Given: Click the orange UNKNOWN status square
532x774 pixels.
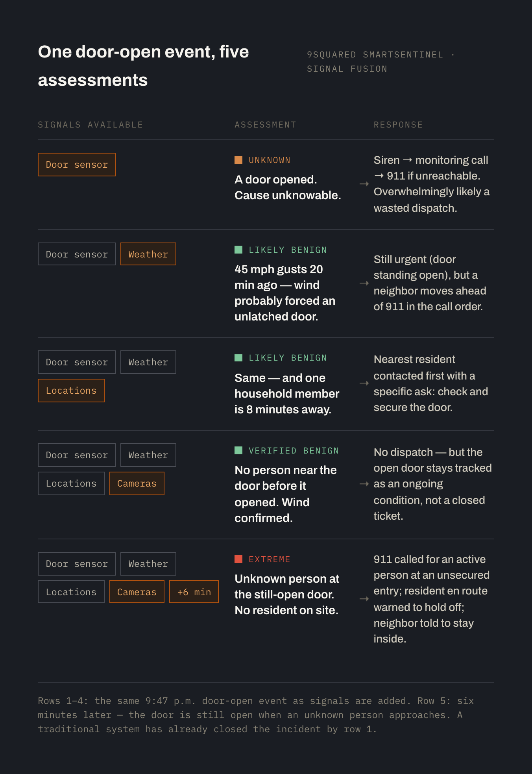Looking at the screenshot, I should [238, 160].
